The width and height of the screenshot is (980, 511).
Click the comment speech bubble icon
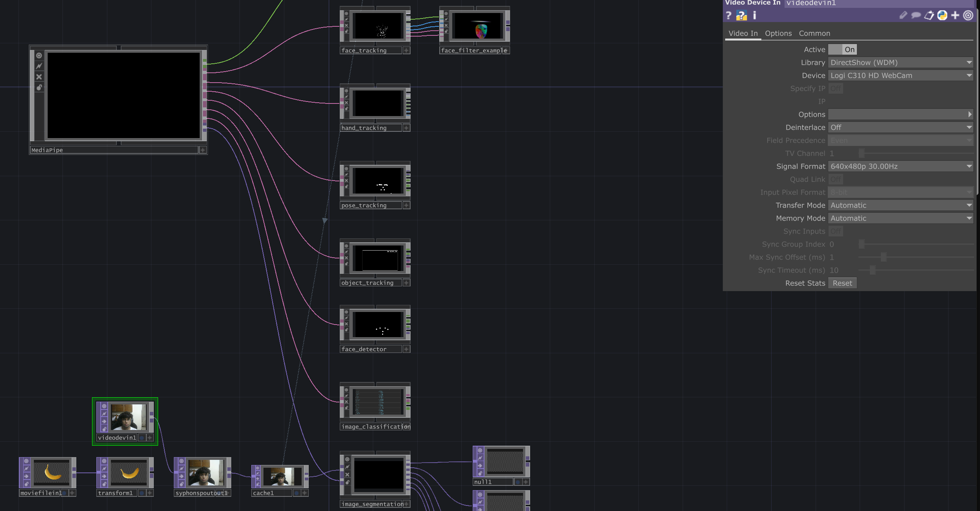[x=916, y=15]
